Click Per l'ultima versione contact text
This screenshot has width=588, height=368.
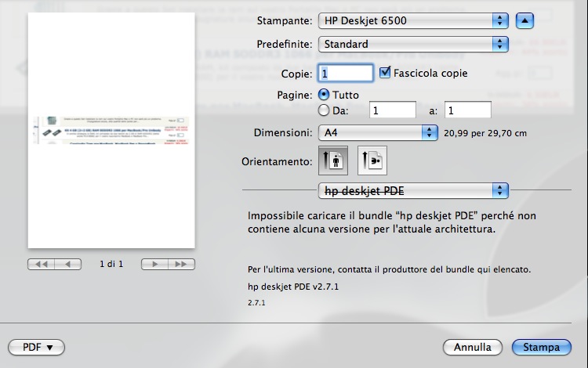(389, 269)
